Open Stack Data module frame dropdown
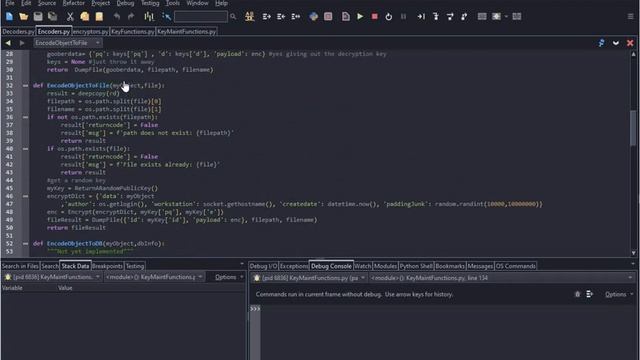The image size is (640, 360). tap(153, 277)
